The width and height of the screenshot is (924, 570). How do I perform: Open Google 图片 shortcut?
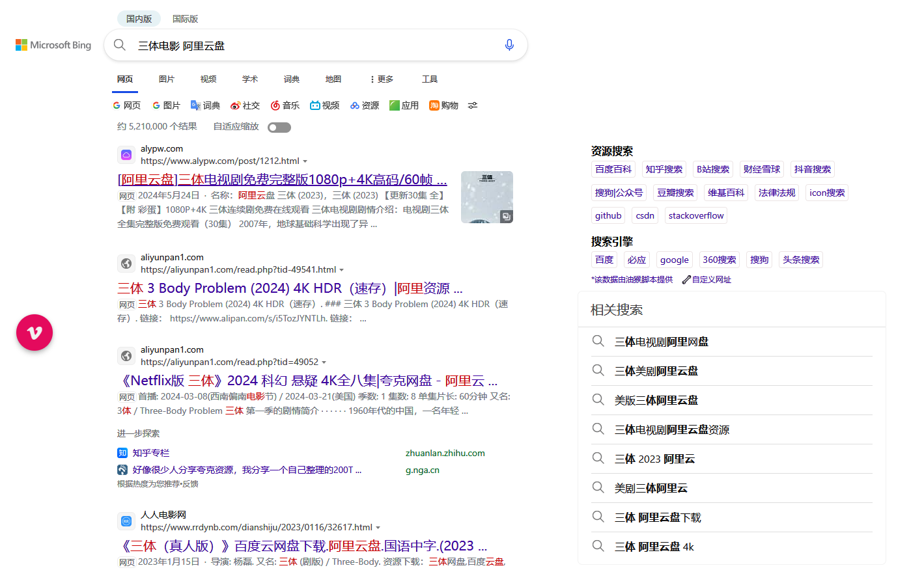pyautogui.click(x=166, y=105)
